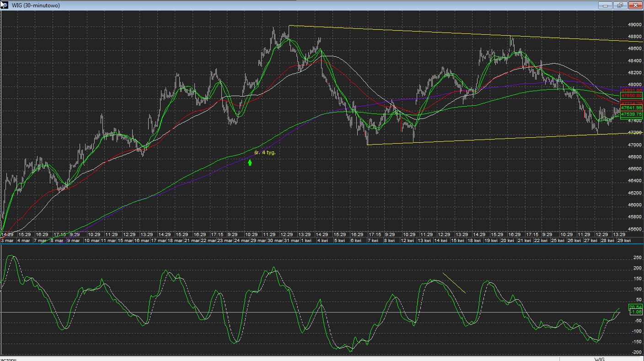This screenshot has height=361, width=644.
Task: Minimize the WIG chart window
Action: pos(605,5)
